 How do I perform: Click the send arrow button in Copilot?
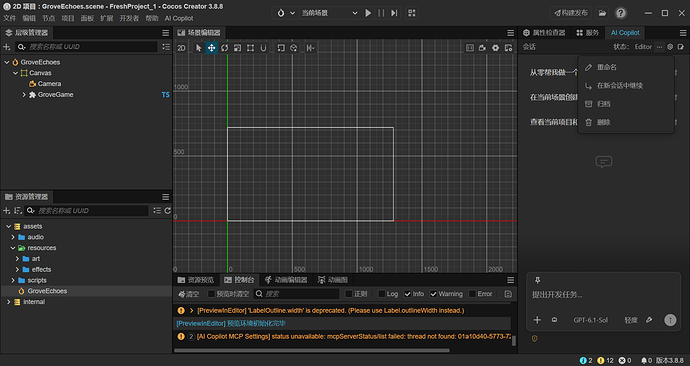670,320
